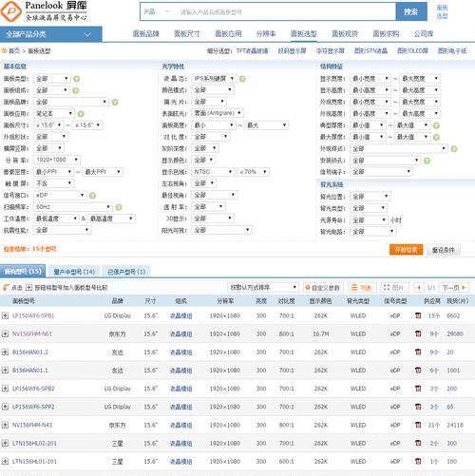The width and height of the screenshot is (475, 476).
Task: Click help icon beside eDP interface dropdown
Action: [x=92, y=196]
